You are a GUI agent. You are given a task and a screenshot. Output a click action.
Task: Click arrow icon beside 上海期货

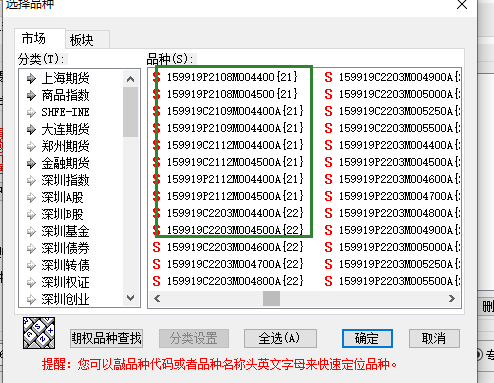pos(31,79)
